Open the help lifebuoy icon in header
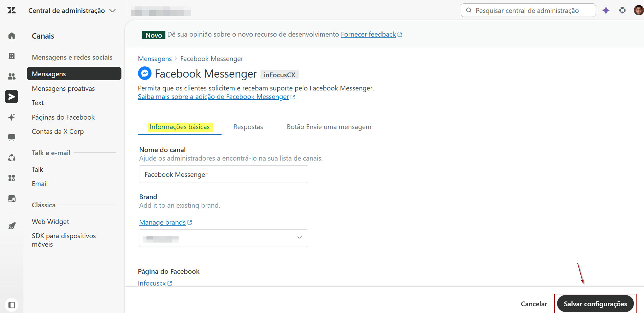Image resolution: width=644 pixels, height=313 pixels. point(622,11)
